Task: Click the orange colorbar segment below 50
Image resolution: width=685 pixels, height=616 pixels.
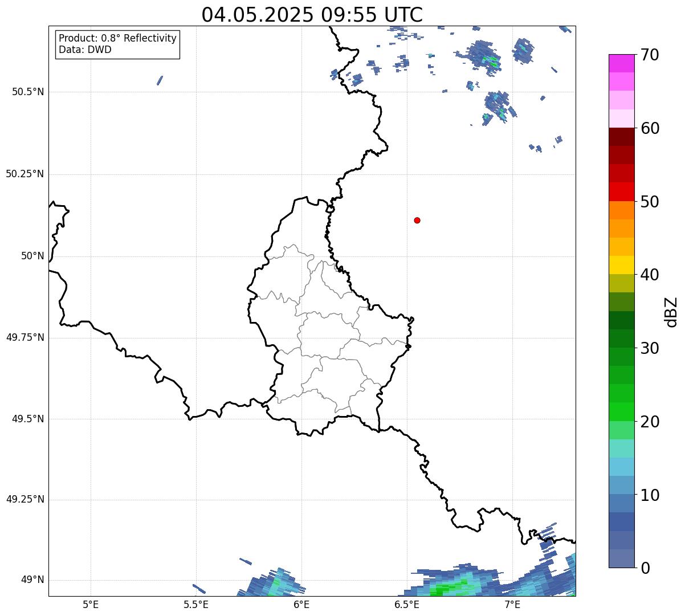Action: click(x=621, y=210)
